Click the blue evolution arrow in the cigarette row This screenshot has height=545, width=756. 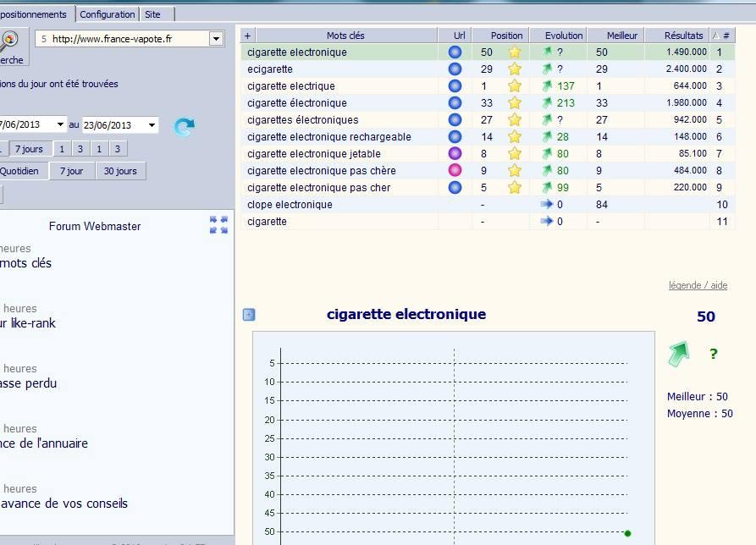tap(547, 221)
